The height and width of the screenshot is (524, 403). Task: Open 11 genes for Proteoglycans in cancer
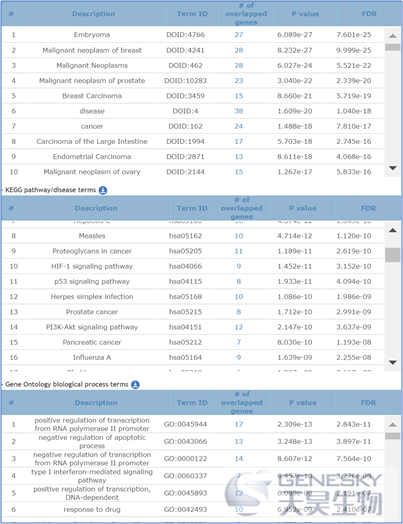239,251
